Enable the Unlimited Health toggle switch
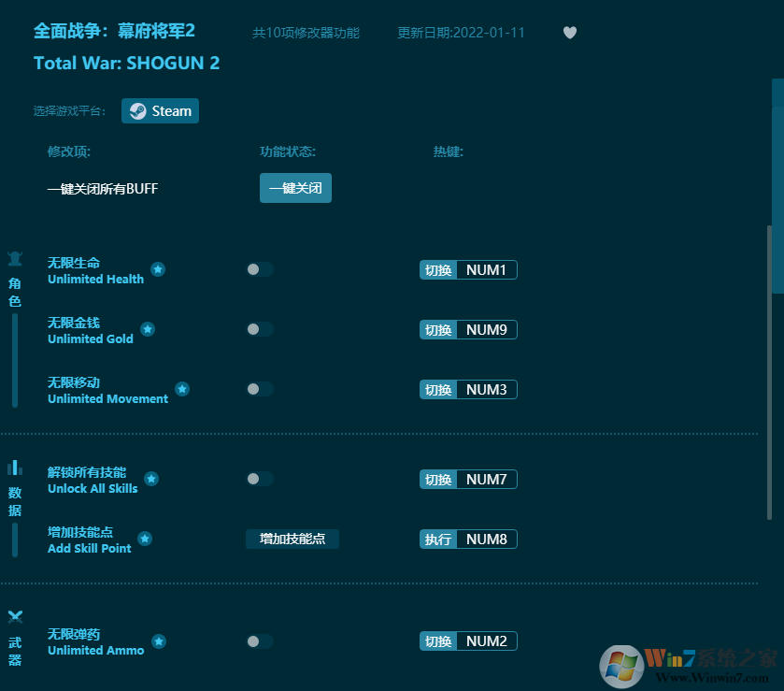784x691 pixels. [258, 269]
